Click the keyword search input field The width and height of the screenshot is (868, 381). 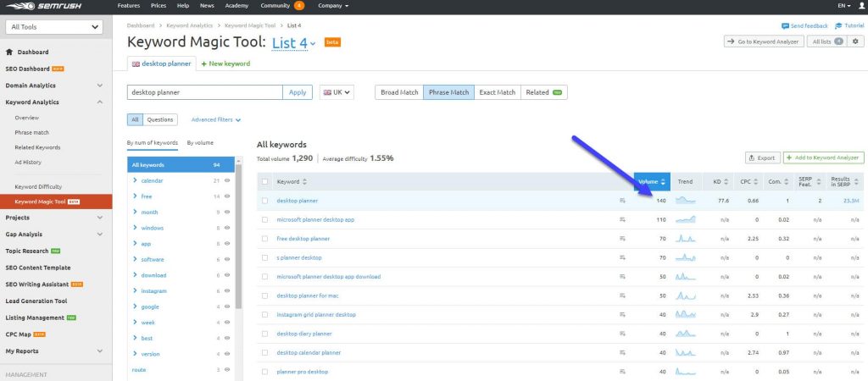tap(205, 92)
